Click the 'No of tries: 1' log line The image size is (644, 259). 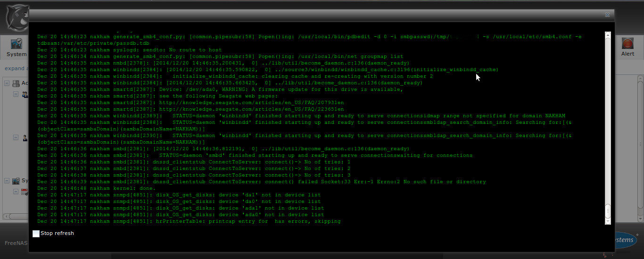[x=194, y=162]
